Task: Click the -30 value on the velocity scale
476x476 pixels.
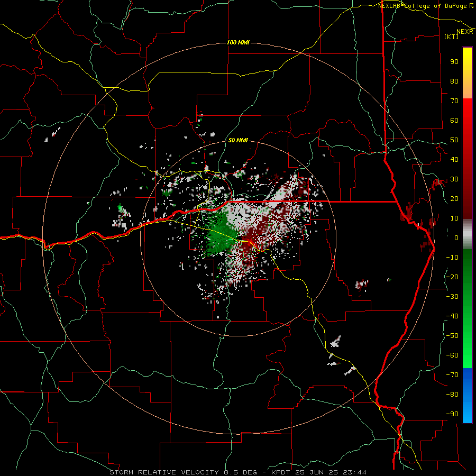Action: tap(452, 297)
